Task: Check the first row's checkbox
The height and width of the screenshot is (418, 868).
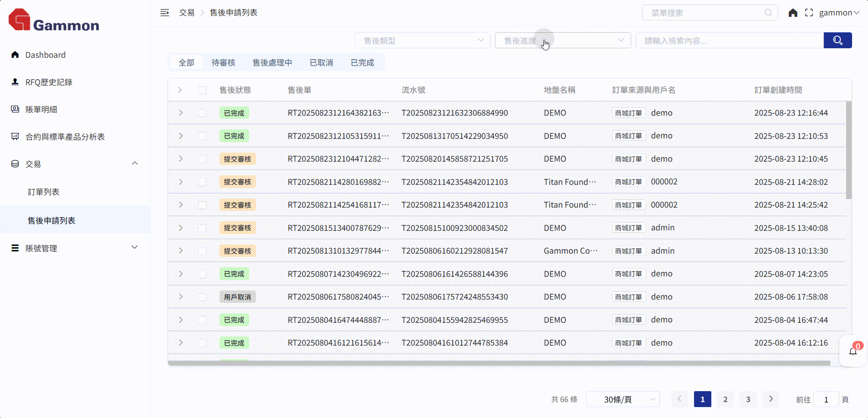Action: (x=202, y=113)
